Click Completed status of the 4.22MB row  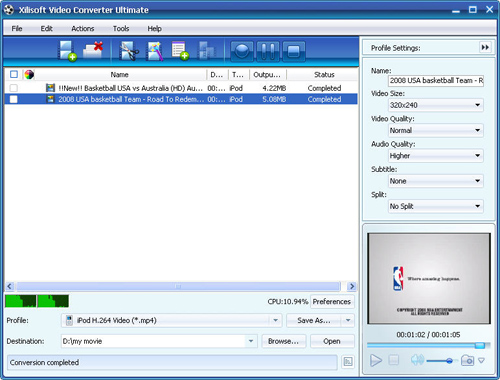pos(324,88)
